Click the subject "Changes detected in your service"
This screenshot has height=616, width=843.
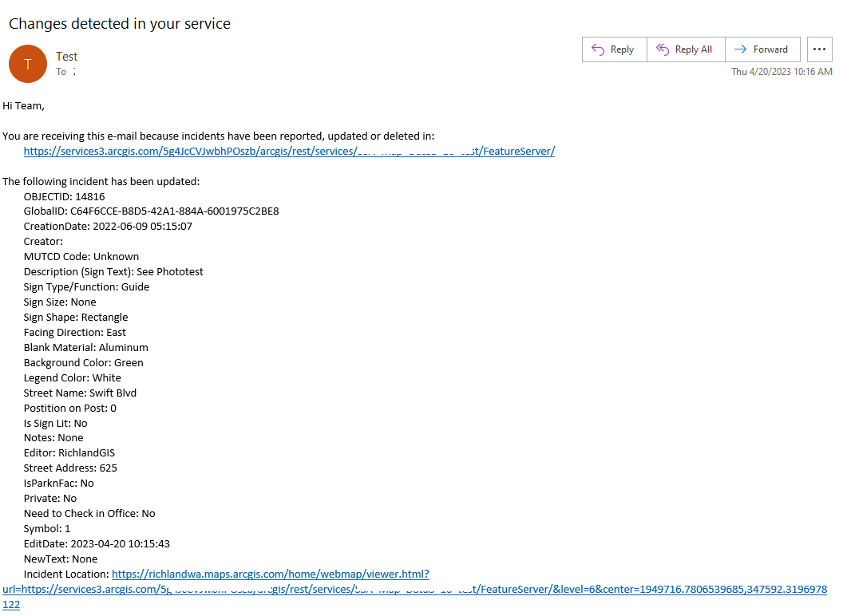[120, 24]
